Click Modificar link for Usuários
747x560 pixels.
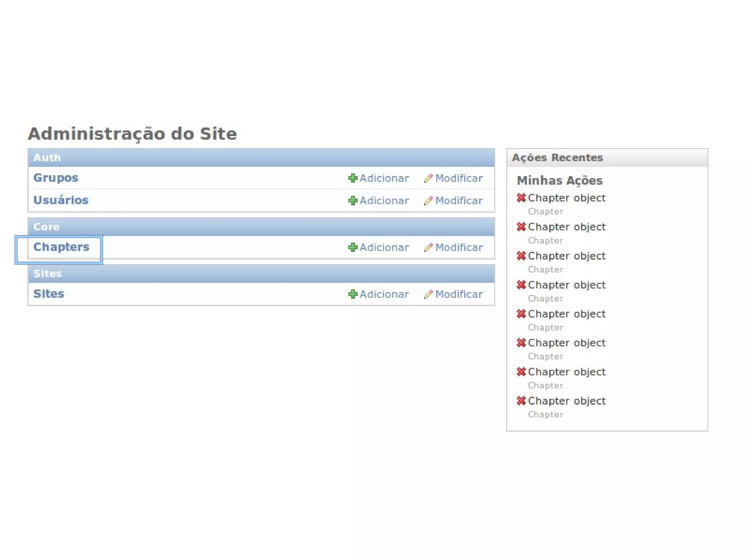tap(459, 201)
